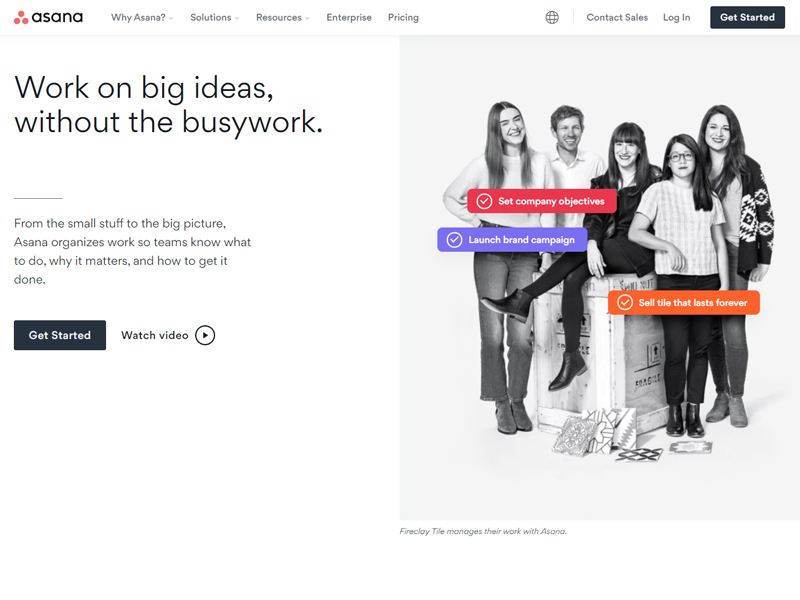Expand the Why Asana? menu
This screenshot has height=600, width=800.
point(142,17)
